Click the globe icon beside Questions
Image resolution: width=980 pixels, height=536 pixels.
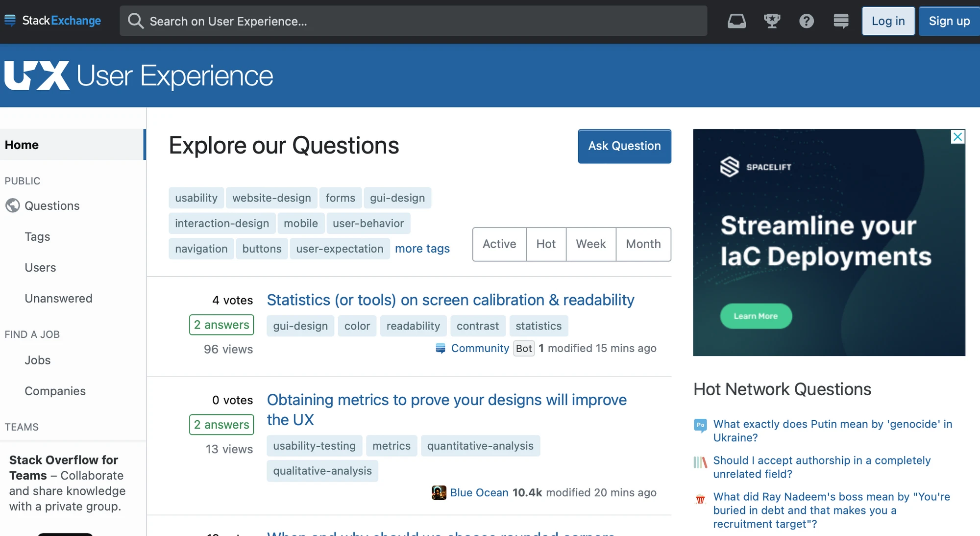pyautogui.click(x=13, y=205)
